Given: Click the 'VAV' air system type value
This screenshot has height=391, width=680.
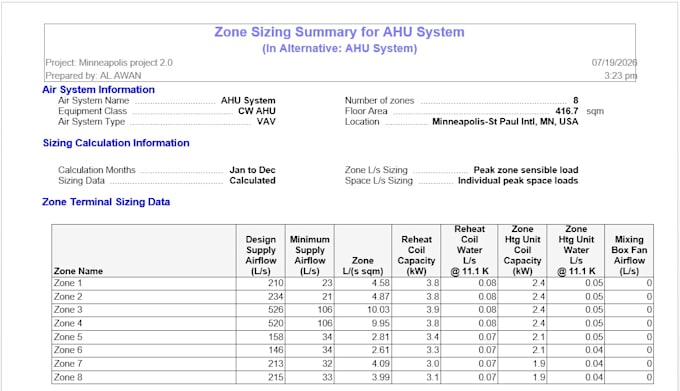Looking at the screenshot, I should pos(266,122).
